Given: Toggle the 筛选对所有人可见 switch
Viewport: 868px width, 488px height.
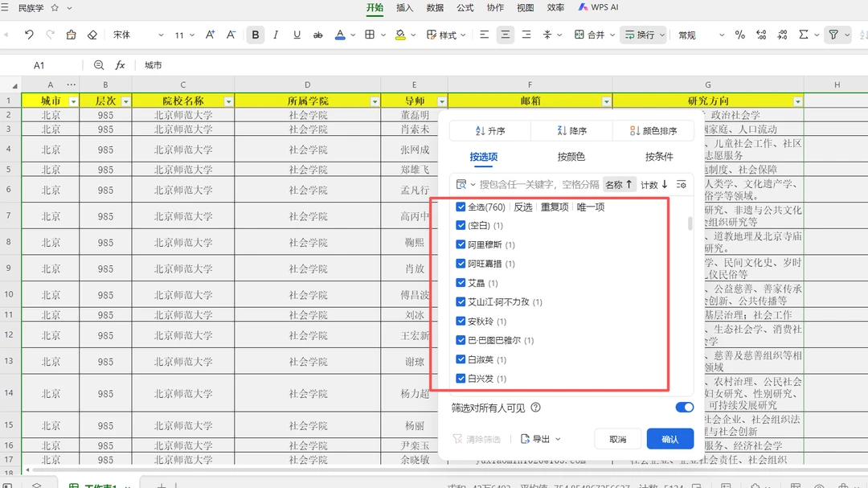Looking at the screenshot, I should click(684, 408).
